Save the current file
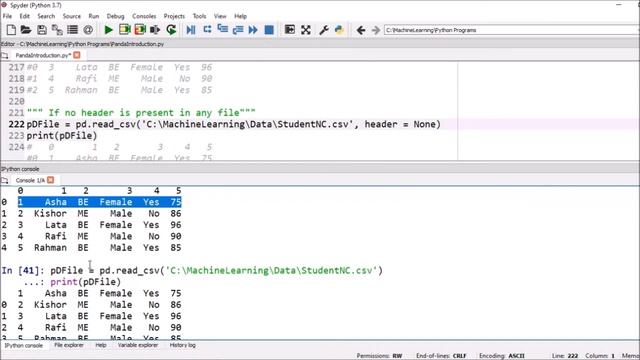This screenshot has width=640, height=360. 42,30
